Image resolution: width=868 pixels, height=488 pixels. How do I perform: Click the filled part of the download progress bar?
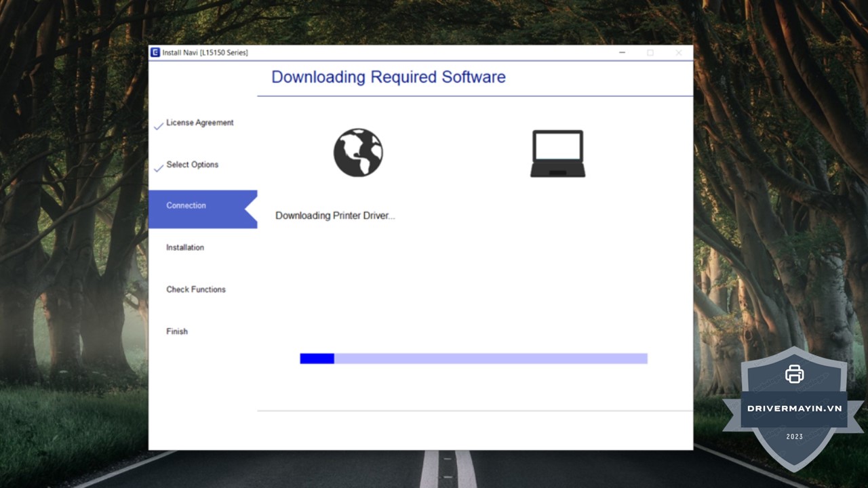click(317, 359)
